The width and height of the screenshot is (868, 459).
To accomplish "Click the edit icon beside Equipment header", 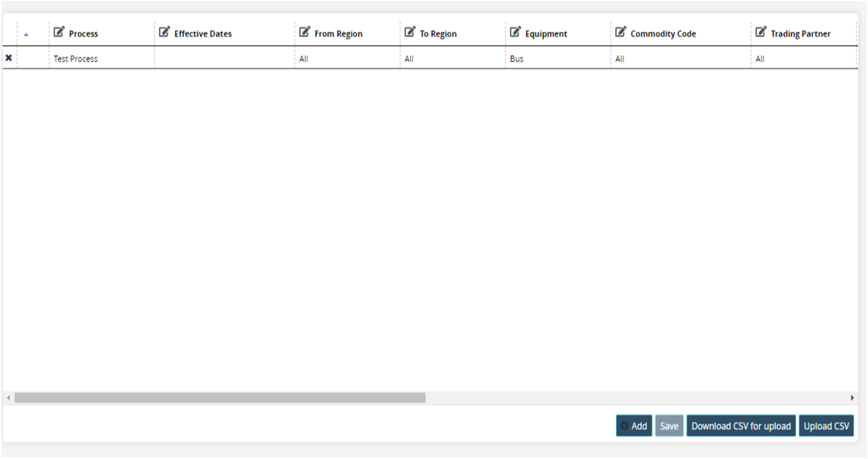I will pyautogui.click(x=516, y=32).
